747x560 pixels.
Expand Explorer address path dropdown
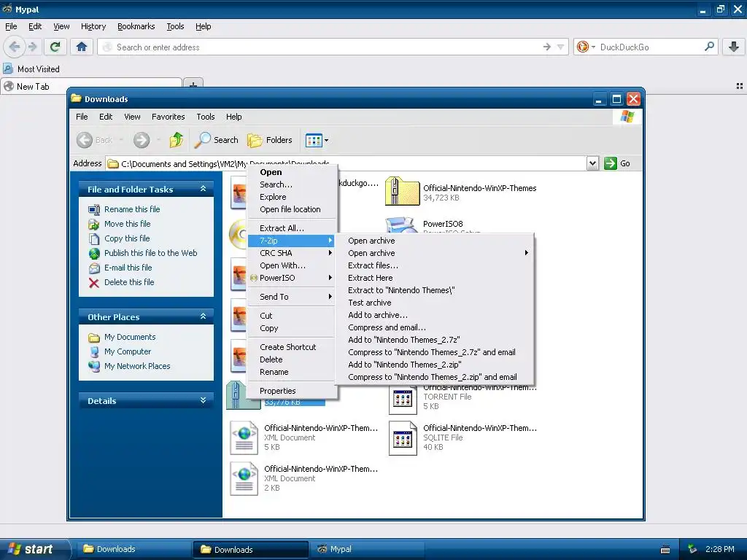[x=592, y=163]
